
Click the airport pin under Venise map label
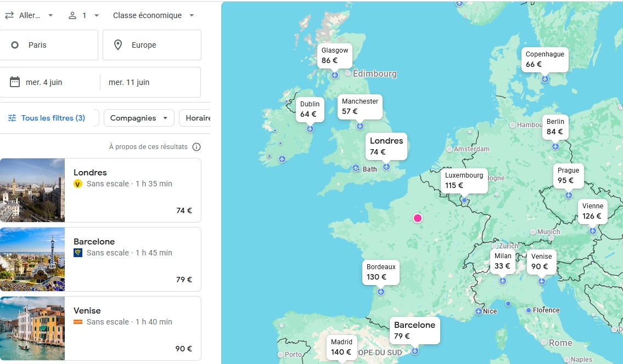tap(542, 281)
